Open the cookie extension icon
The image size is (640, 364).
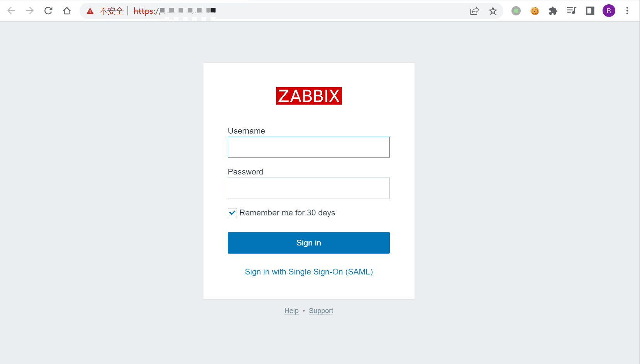[535, 11]
